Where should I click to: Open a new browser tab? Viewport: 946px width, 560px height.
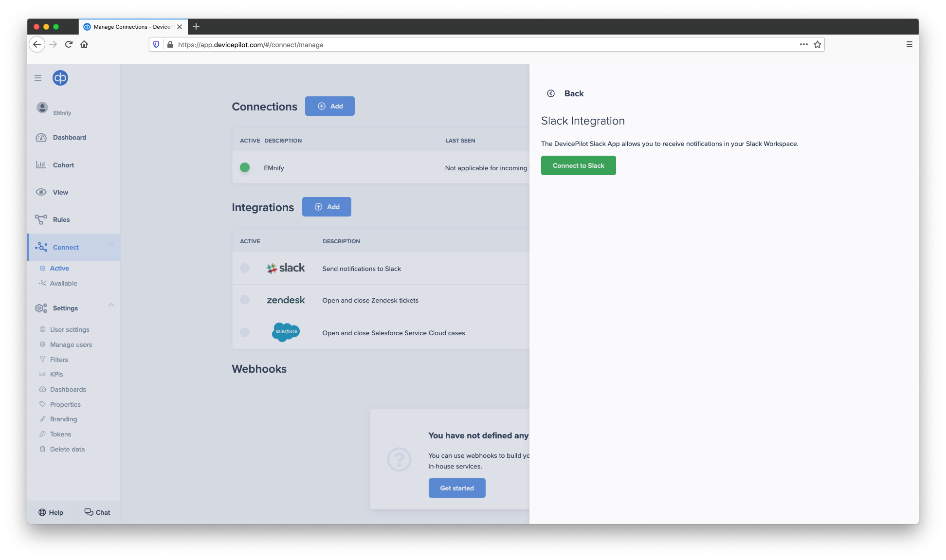click(196, 26)
